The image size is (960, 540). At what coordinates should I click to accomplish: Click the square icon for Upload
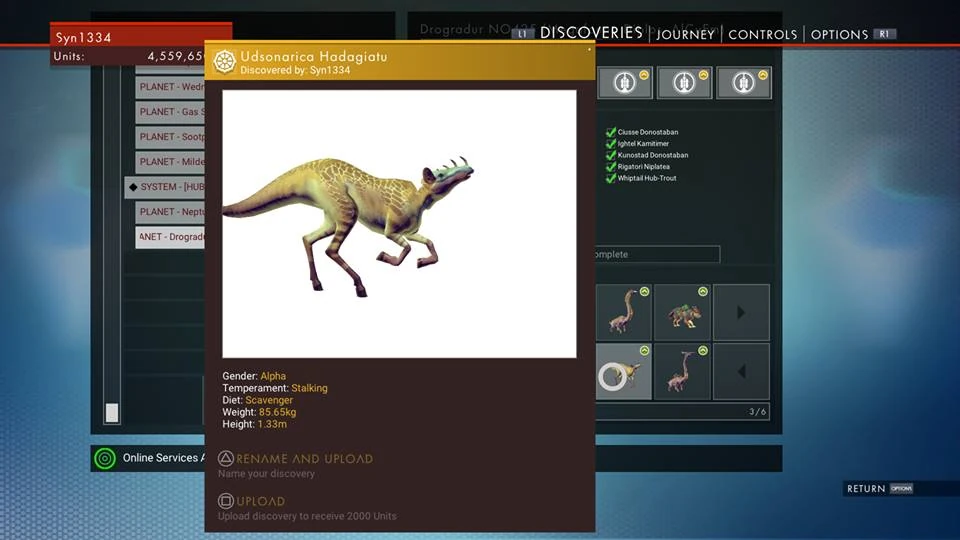click(225, 501)
